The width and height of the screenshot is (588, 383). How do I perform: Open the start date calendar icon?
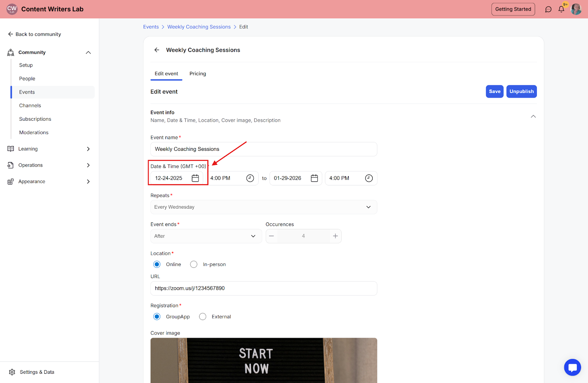pyautogui.click(x=196, y=178)
